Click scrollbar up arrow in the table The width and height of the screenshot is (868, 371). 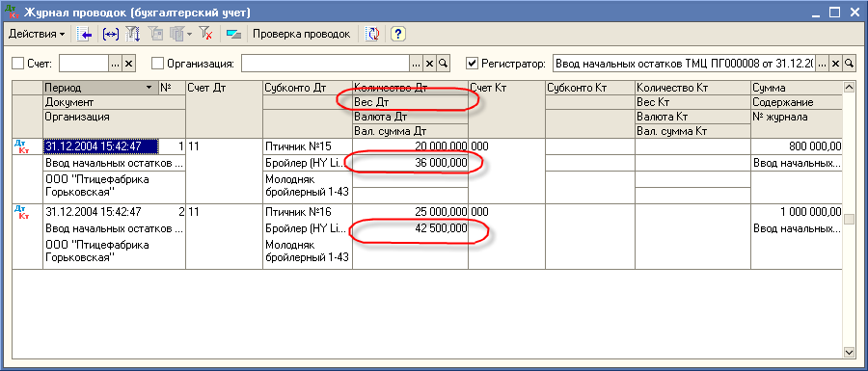(849, 87)
